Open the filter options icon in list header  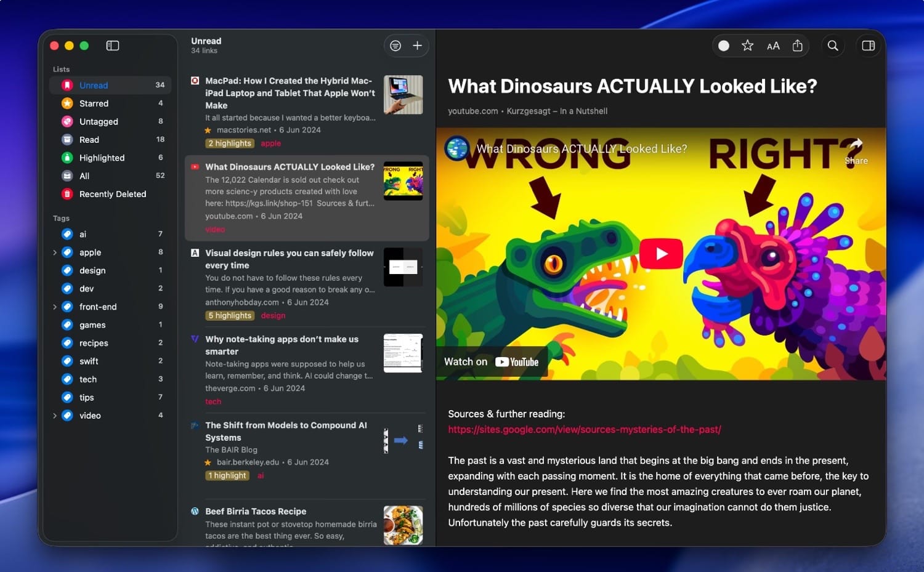pos(395,46)
